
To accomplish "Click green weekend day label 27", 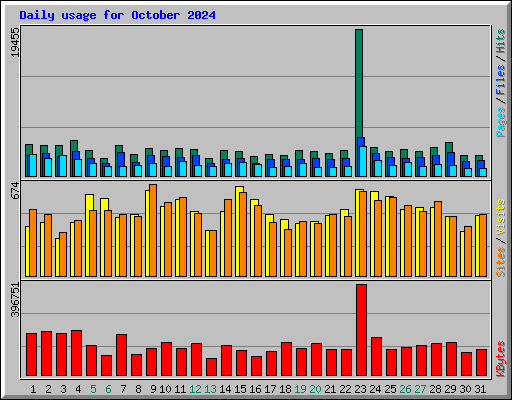I will 420,389.
